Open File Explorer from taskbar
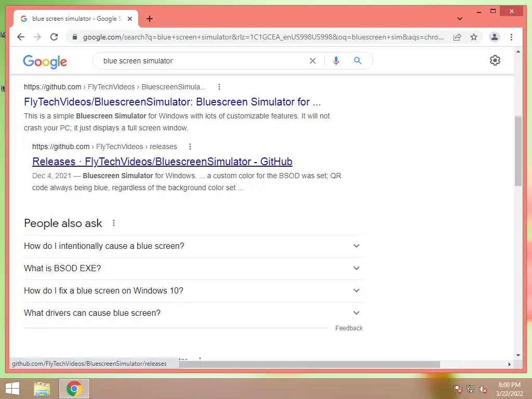The image size is (532, 399). point(42,389)
